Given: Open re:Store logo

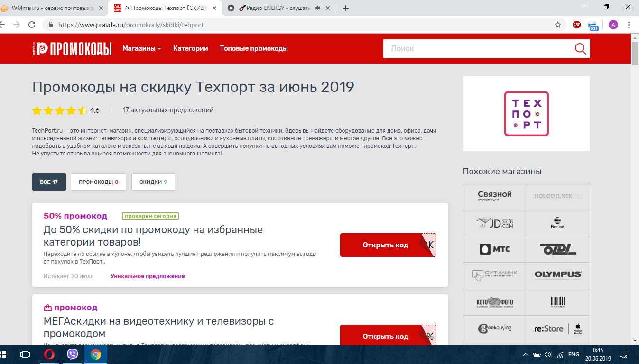Looking at the screenshot, I should (558, 328).
